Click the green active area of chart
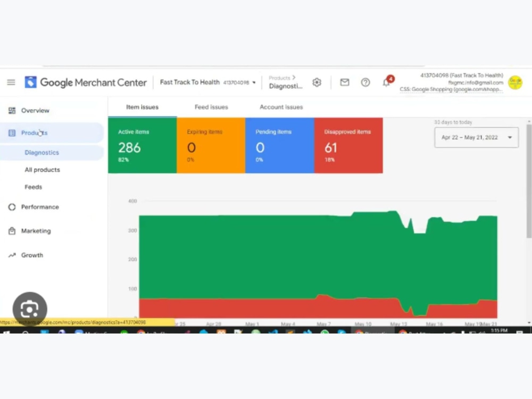 coord(271,258)
